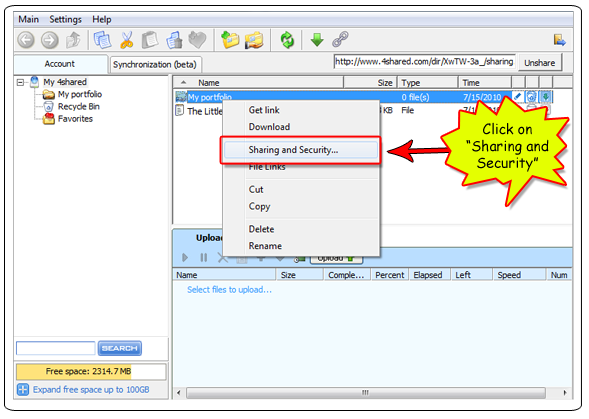Screen dimensions: 589x419
Task: Sort file list by Type column header
Action: 427,83
